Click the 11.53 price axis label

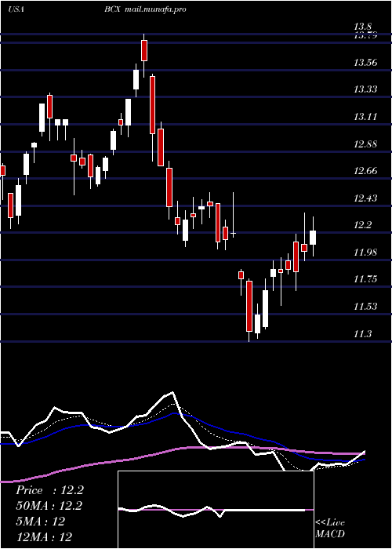pos(365,307)
